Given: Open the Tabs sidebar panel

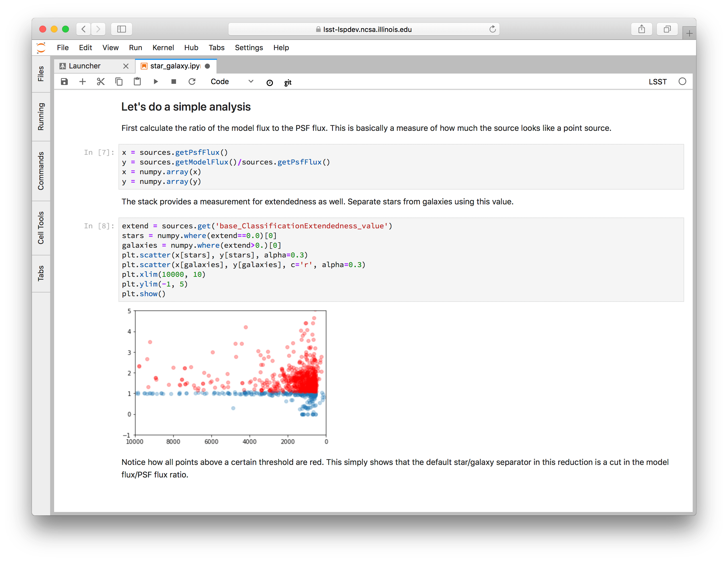Looking at the screenshot, I should [x=41, y=273].
